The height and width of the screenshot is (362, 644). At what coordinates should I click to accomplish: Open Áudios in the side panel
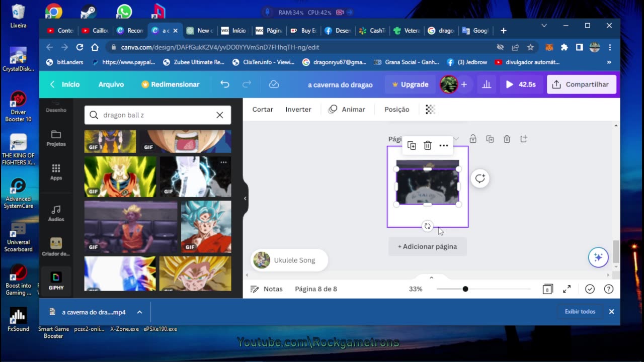(56, 213)
